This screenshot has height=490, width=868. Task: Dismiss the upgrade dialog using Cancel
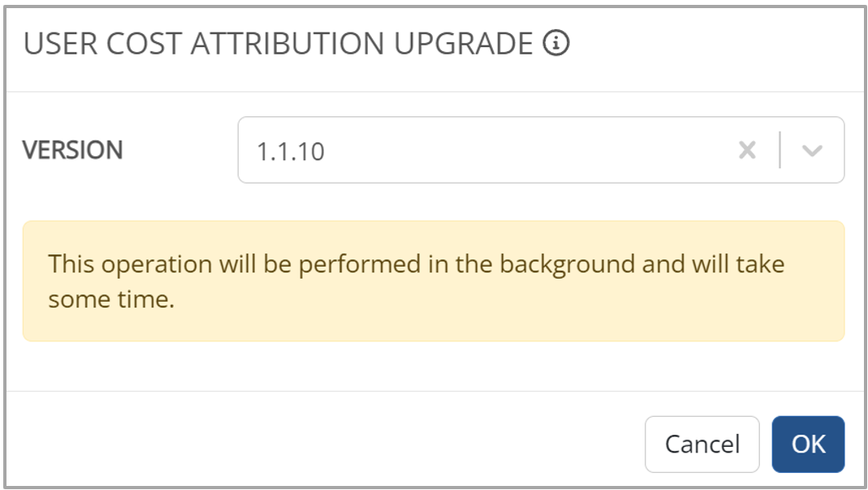(x=702, y=444)
